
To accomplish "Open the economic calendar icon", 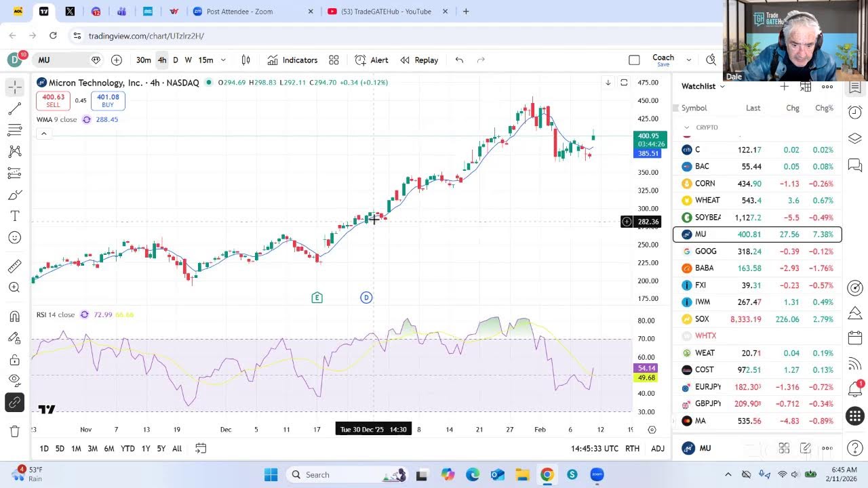I will pos(855,338).
